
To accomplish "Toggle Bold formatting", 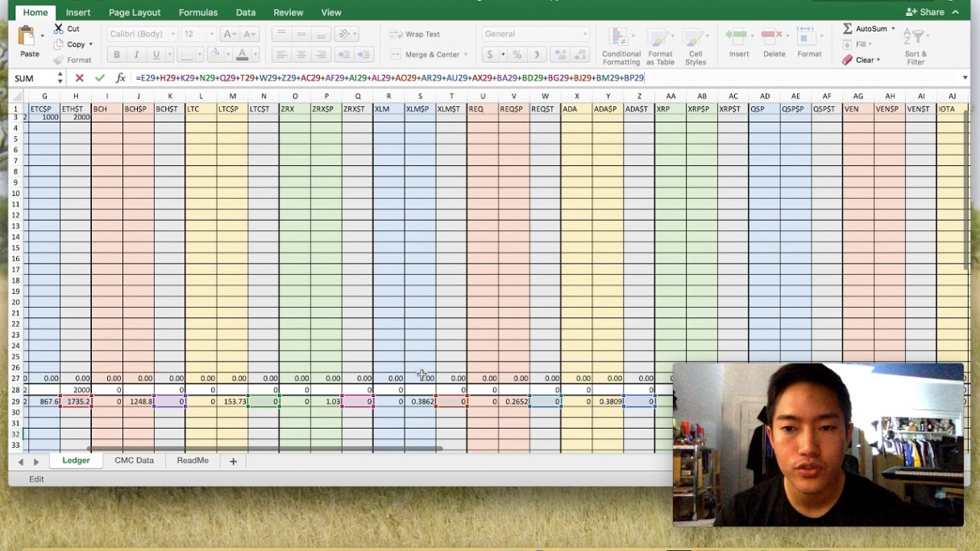I will (x=117, y=55).
